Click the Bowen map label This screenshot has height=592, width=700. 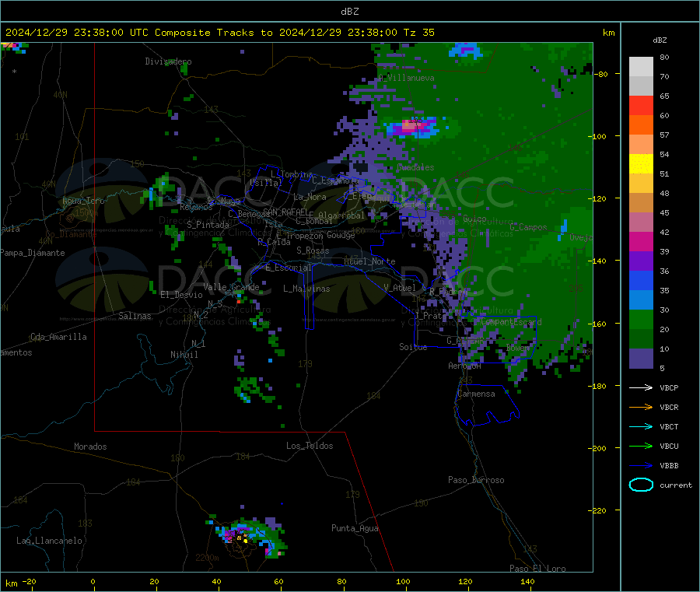[518, 347]
